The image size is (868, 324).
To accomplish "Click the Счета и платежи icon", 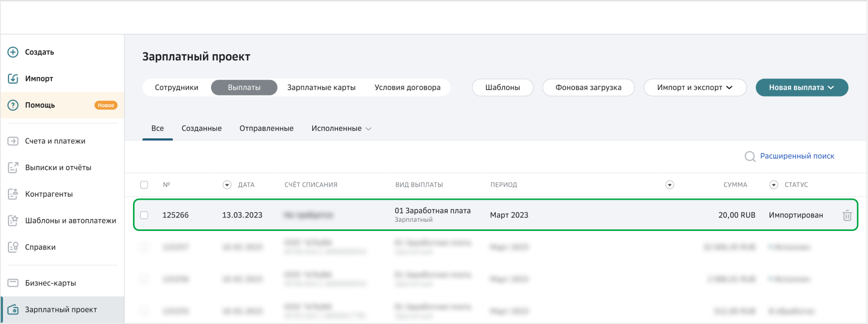I will 13,141.
